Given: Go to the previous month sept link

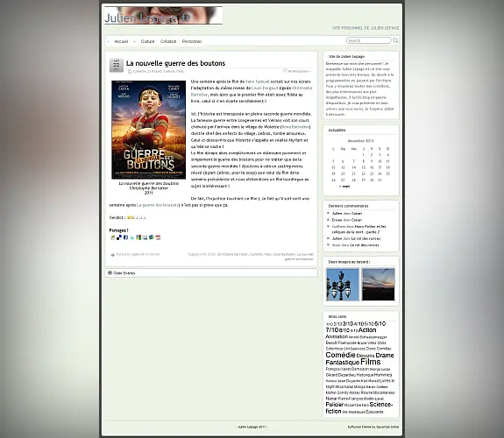Looking at the screenshot, I should [x=344, y=187].
